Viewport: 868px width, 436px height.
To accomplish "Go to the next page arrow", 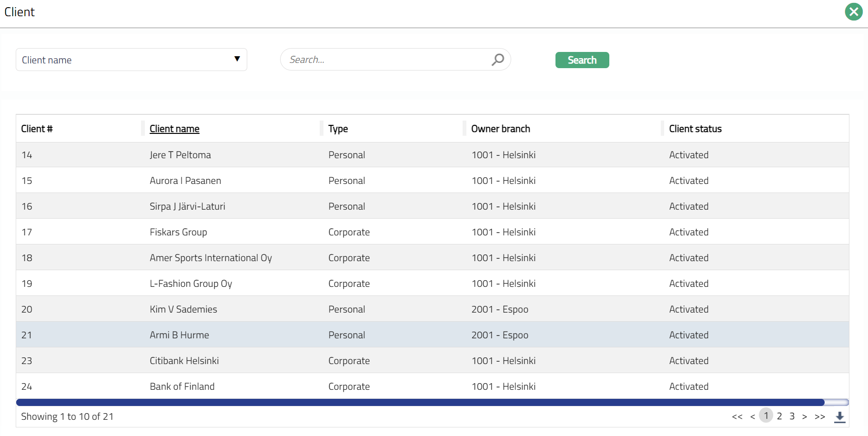I will tap(805, 417).
